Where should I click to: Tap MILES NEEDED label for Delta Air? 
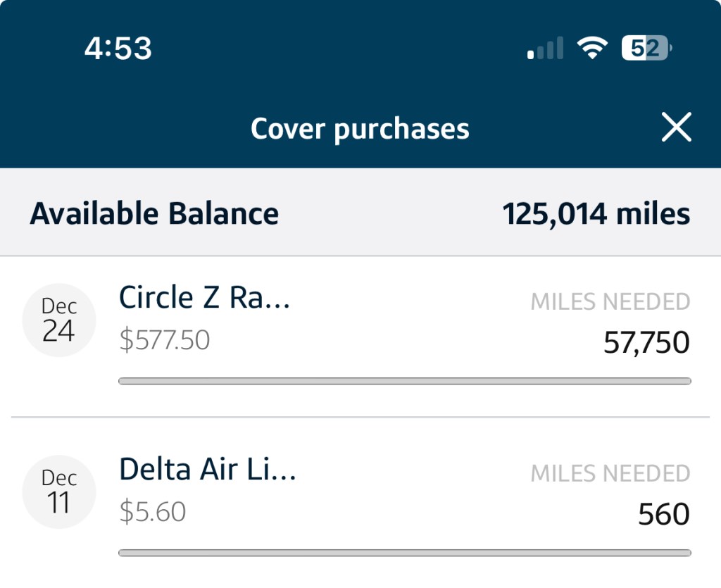pyautogui.click(x=610, y=473)
